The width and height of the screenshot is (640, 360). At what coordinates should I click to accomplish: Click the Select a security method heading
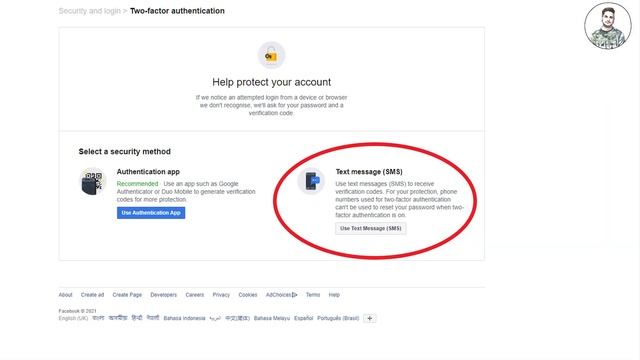pyautogui.click(x=124, y=151)
